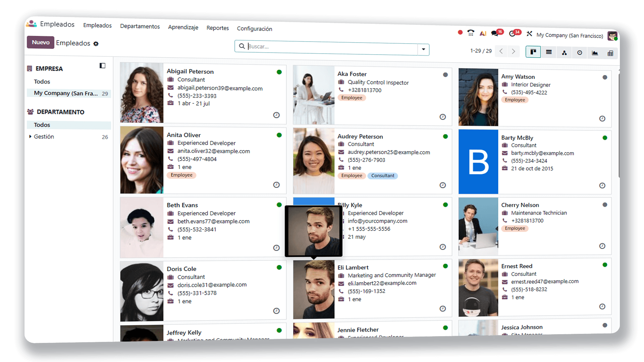Open the Departamentos menu

(140, 26)
